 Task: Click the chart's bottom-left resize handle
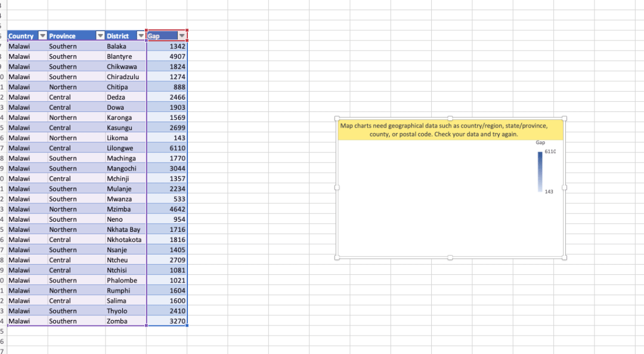click(x=337, y=257)
